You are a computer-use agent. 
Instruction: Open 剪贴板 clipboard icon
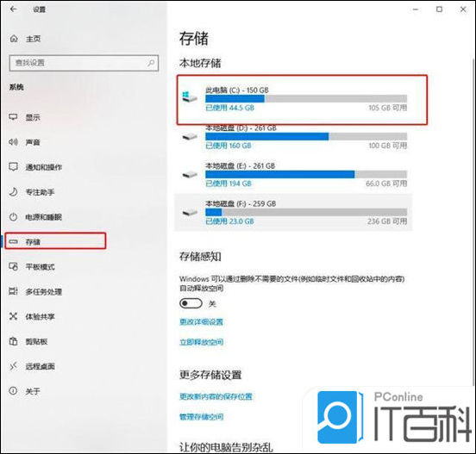tap(13, 341)
